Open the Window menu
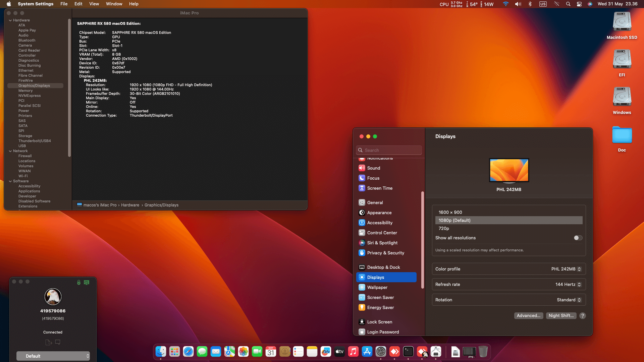 (x=114, y=4)
